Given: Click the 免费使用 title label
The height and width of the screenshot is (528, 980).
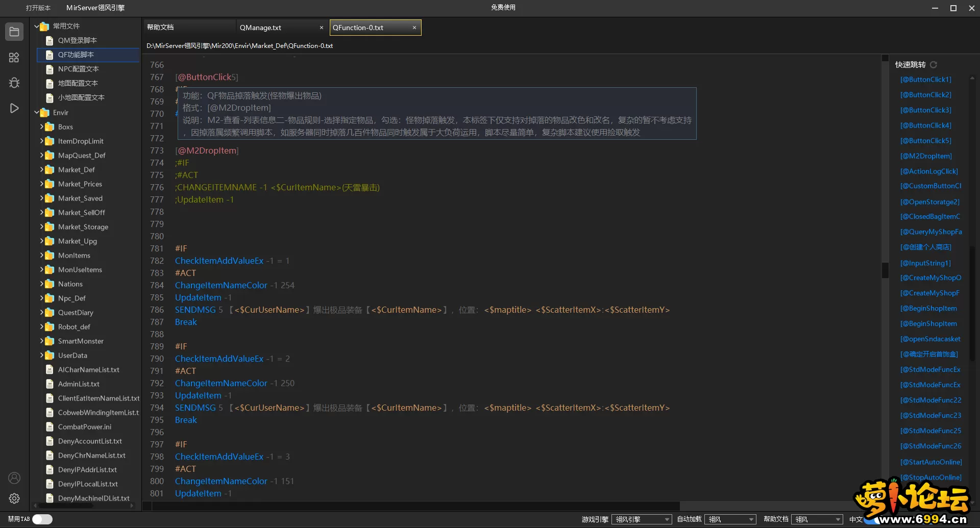Looking at the screenshot, I should pyautogui.click(x=503, y=8).
